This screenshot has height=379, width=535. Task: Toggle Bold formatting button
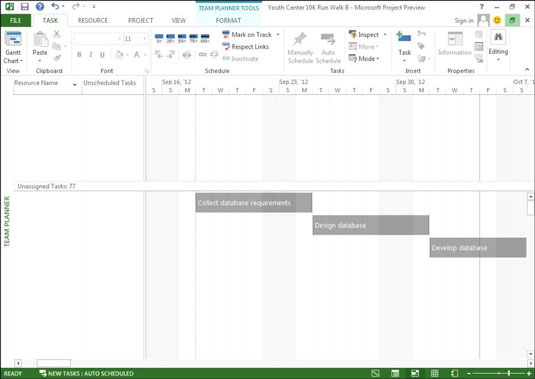click(x=79, y=55)
